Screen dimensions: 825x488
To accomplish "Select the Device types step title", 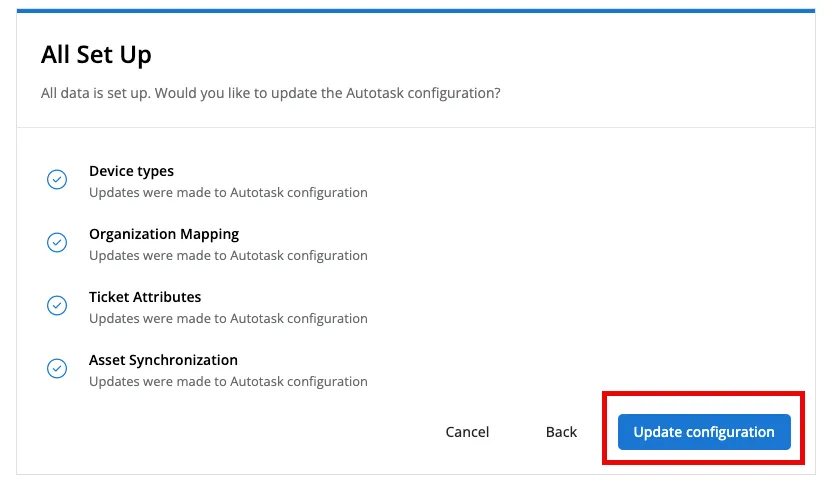I will coord(131,171).
